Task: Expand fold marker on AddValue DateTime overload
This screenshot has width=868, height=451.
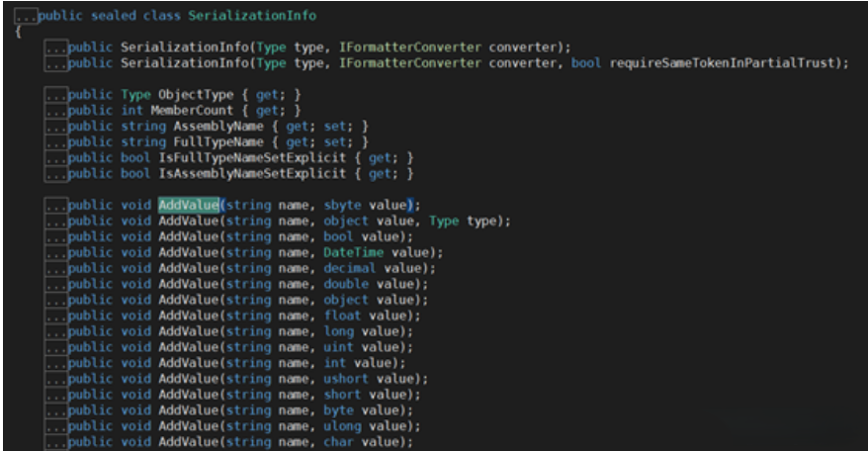Action: (55, 252)
